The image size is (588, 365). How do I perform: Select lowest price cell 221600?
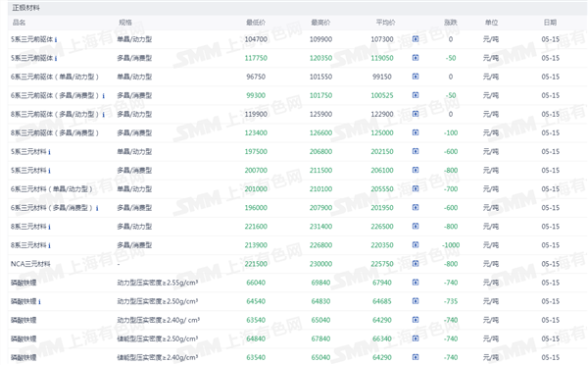[256, 227]
